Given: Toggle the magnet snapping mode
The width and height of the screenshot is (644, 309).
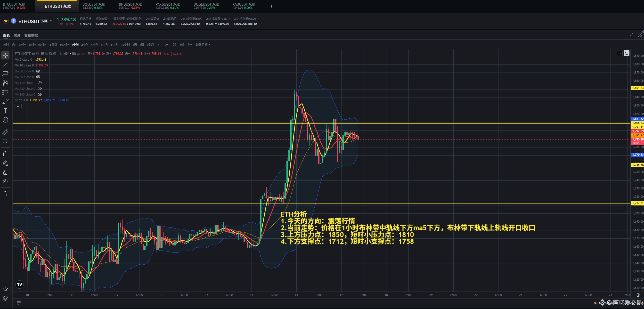Looking at the screenshot, I should point(5,154).
